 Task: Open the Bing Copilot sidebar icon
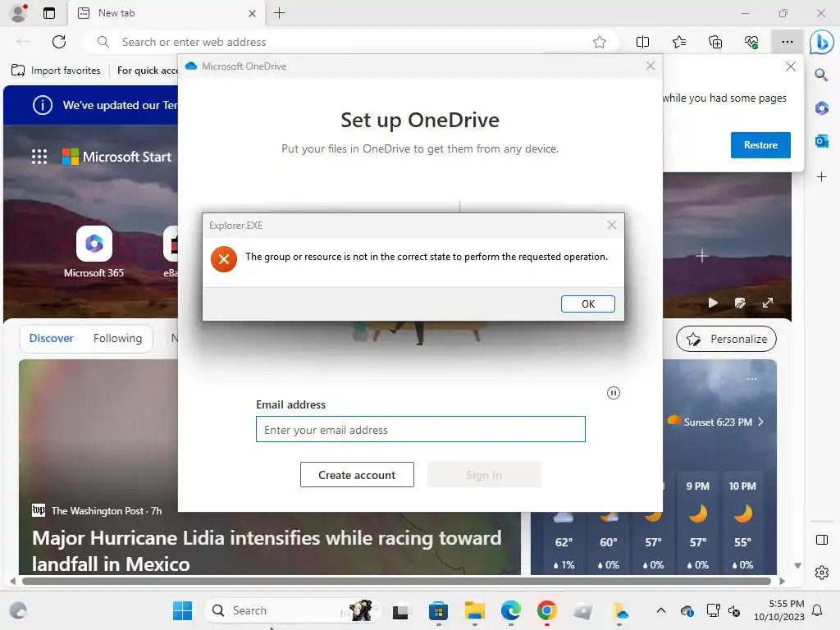[821, 42]
